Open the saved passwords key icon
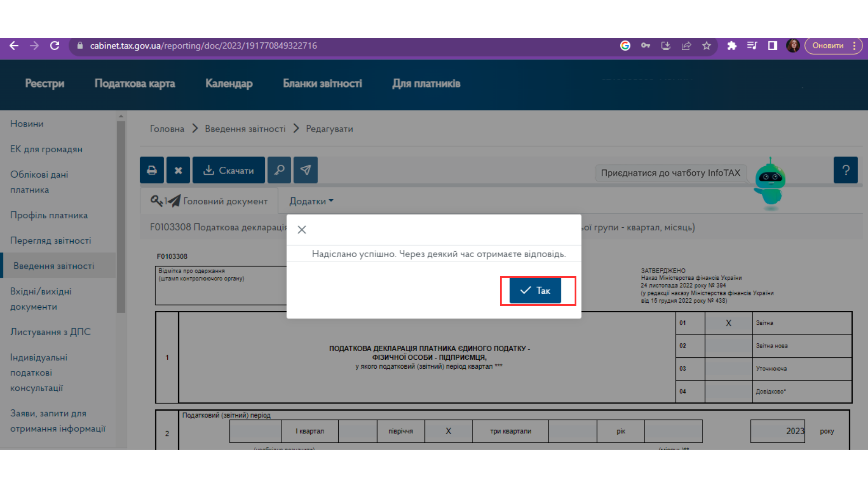Image resolution: width=868 pixels, height=488 pixels. tap(646, 46)
